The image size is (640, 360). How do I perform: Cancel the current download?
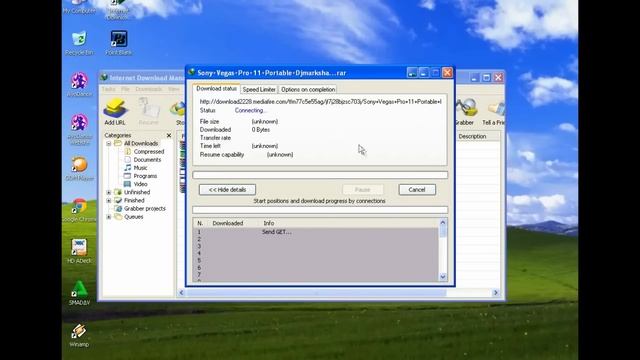(417, 190)
